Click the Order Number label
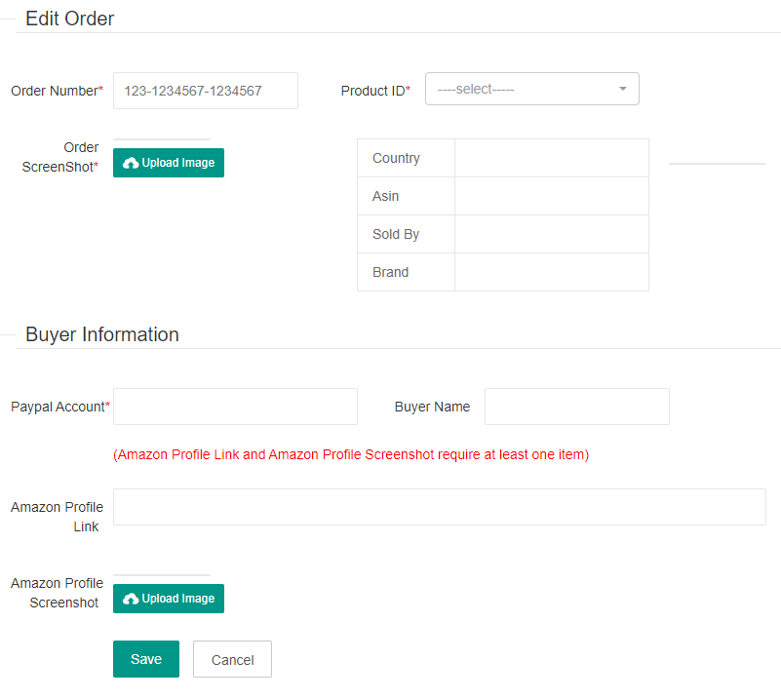781x700 pixels. pos(57,91)
